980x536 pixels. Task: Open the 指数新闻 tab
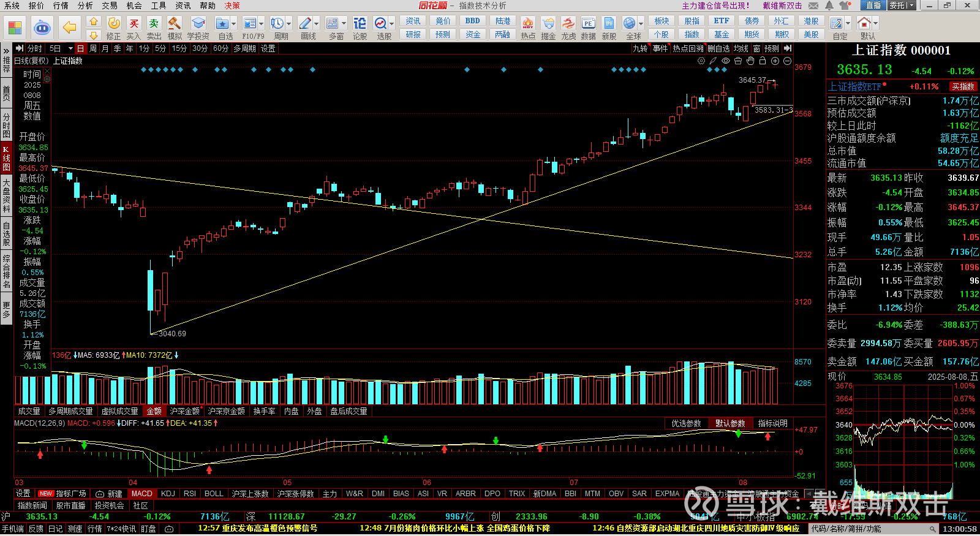(32, 505)
